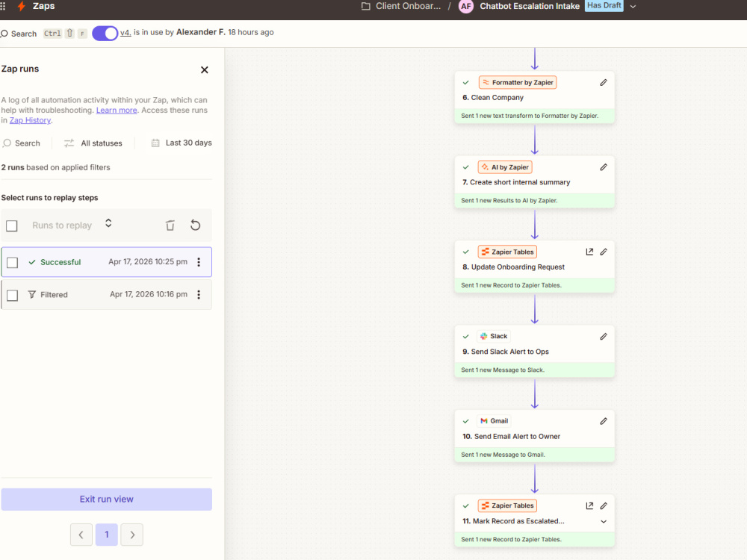Open the Client Onboarding folder breadcrumb
This screenshot has width=747, height=560.
pos(401,6)
